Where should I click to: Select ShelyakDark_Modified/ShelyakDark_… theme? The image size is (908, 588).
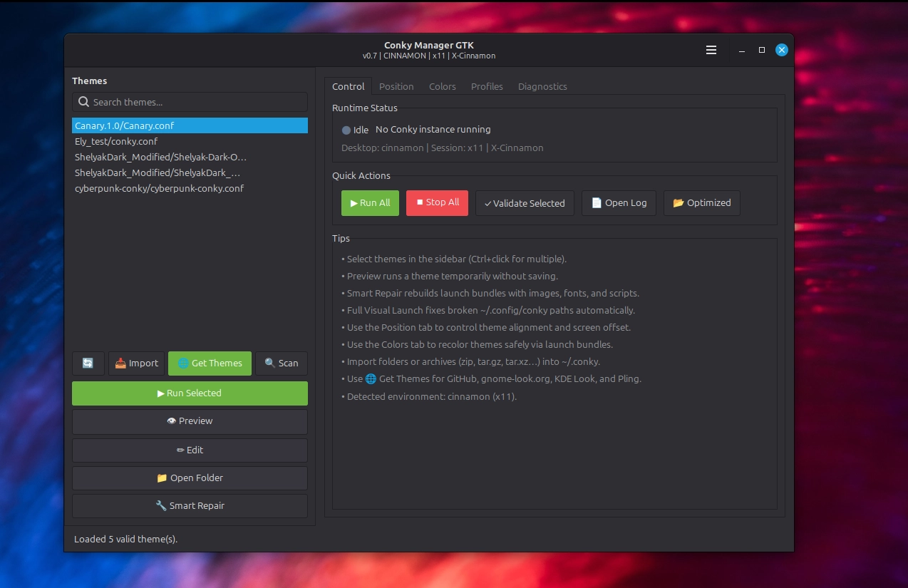[x=190, y=172]
